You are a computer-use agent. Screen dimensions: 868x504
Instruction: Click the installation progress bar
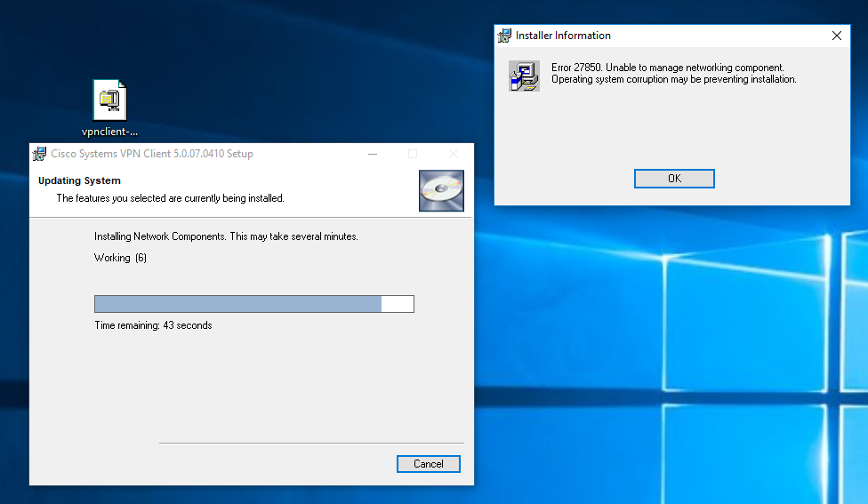[x=254, y=304]
